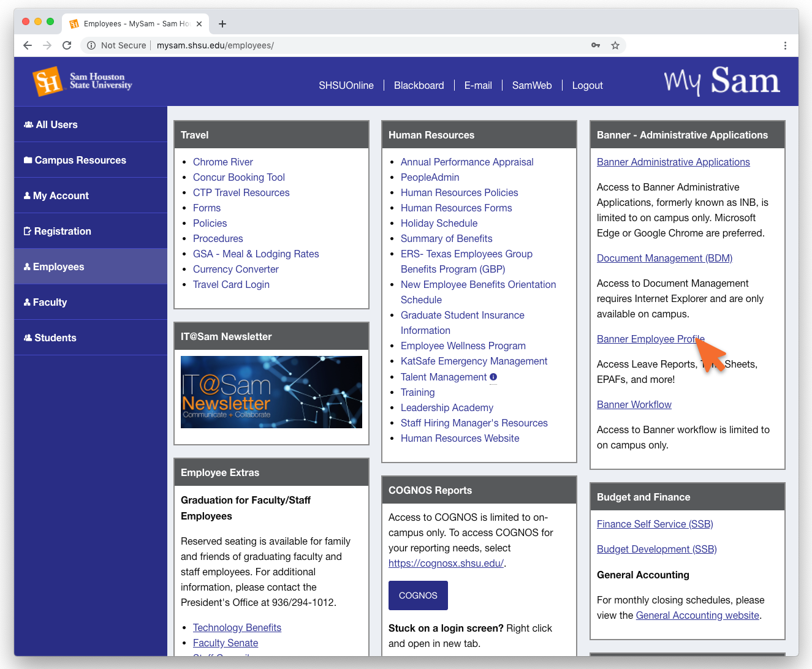
Task: Open Finance Self Service (SSB) link
Action: point(655,524)
